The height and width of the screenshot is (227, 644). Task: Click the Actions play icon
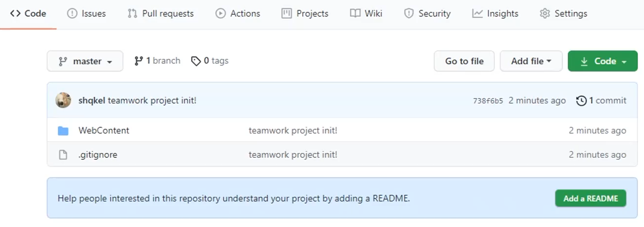click(x=221, y=14)
